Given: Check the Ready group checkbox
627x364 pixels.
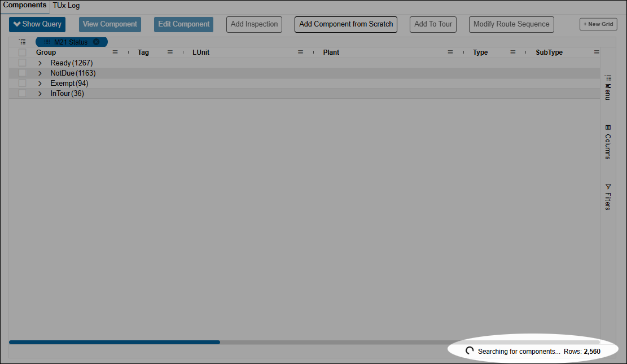Looking at the screenshot, I should click(x=23, y=63).
